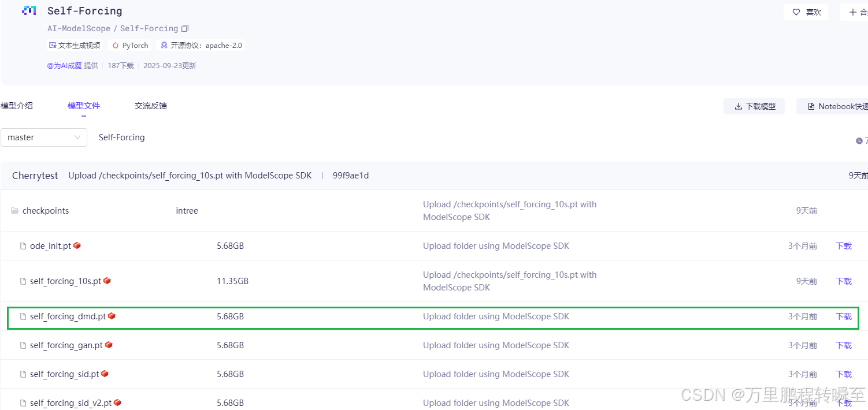Click the ModelScope logo icon
Screen dimensions: 868x410
(x=29, y=10)
